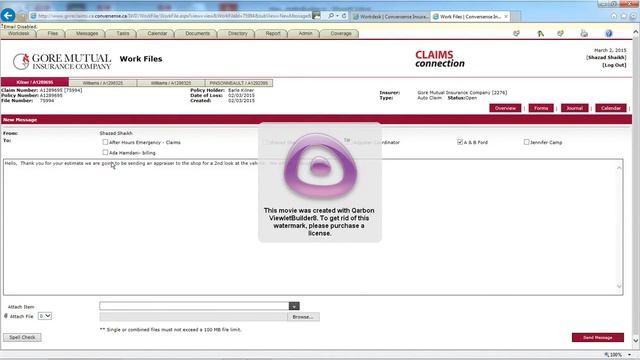The height and width of the screenshot is (360, 640).
Task: Select the Kilner / A1289695 file tab
Action: [35, 82]
